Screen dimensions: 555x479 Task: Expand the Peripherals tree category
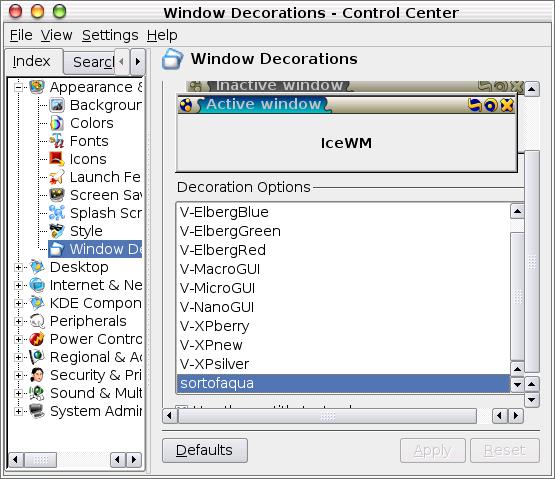[18, 321]
